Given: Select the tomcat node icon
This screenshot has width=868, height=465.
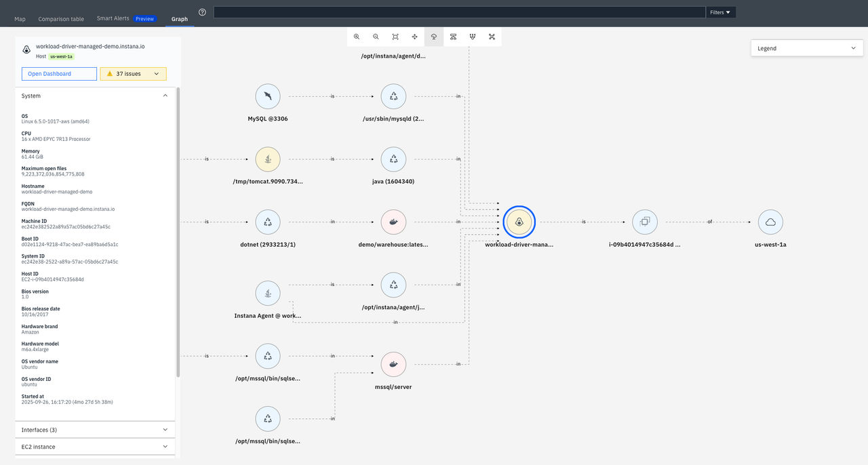Looking at the screenshot, I should coord(268,159).
